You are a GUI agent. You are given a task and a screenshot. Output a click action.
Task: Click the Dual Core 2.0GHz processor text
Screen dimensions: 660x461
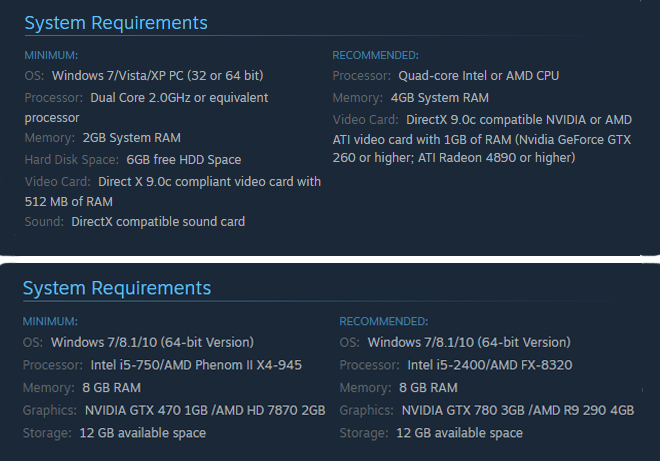click(179, 98)
